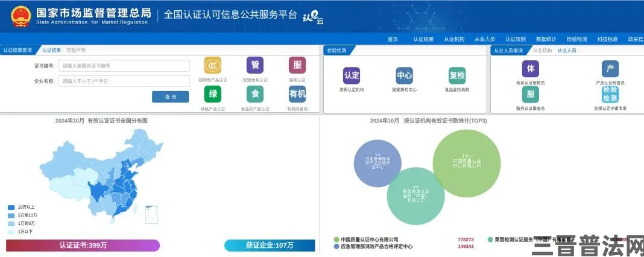Open the 管理体系认证 purple icon
644x257 pixels.
pos(254,65)
